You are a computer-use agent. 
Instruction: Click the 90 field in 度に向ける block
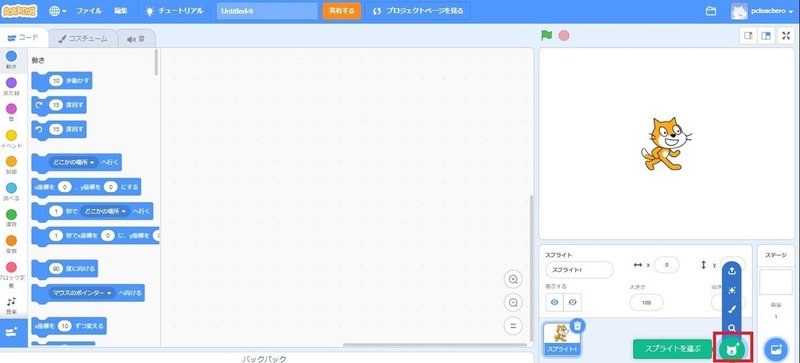(x=56, y=269)
